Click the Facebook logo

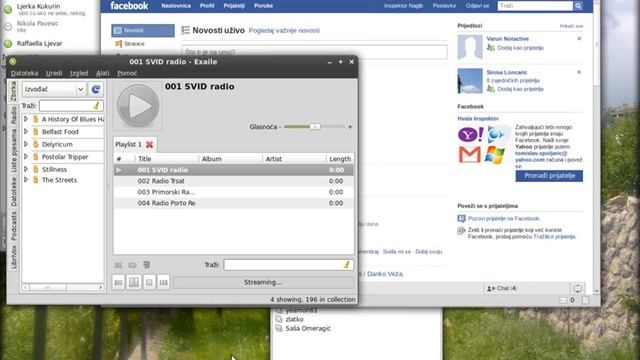point(129,6)
